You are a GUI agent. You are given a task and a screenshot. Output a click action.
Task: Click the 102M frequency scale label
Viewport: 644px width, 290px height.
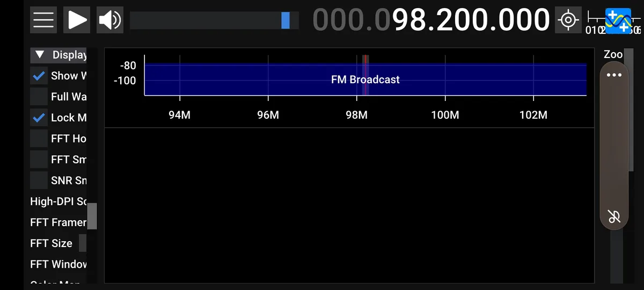(533, 115)
